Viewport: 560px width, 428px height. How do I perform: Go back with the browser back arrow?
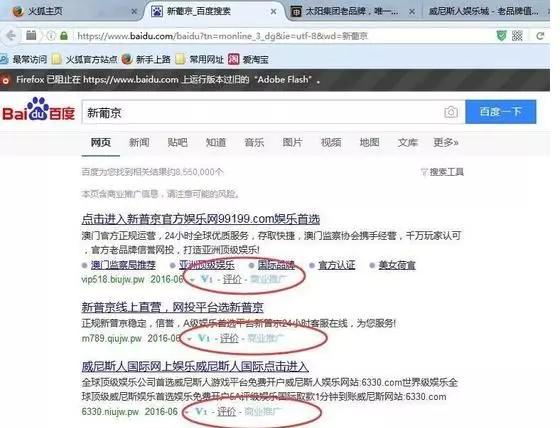[11, 36]
